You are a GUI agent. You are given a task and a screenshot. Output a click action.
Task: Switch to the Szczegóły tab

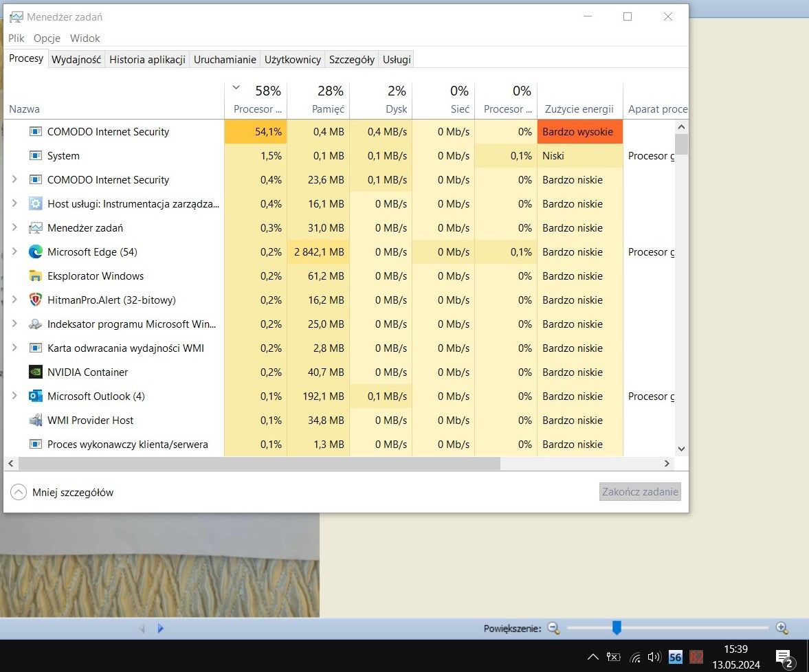(x=352, y=59)
